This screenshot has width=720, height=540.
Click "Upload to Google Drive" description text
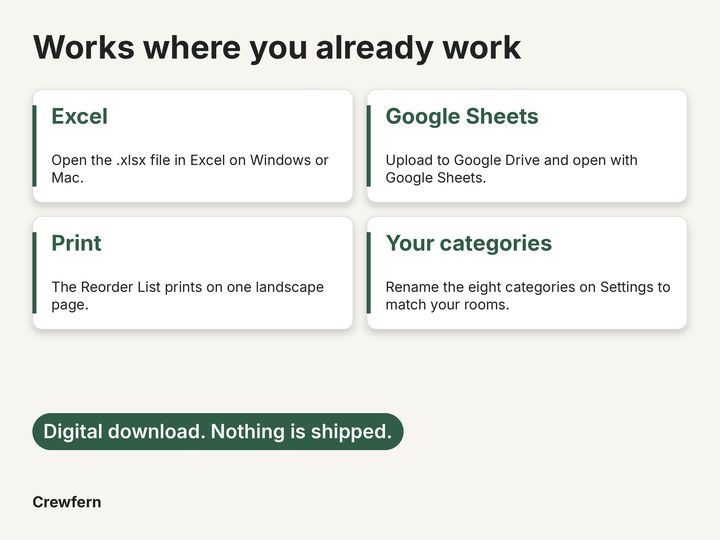512,169
